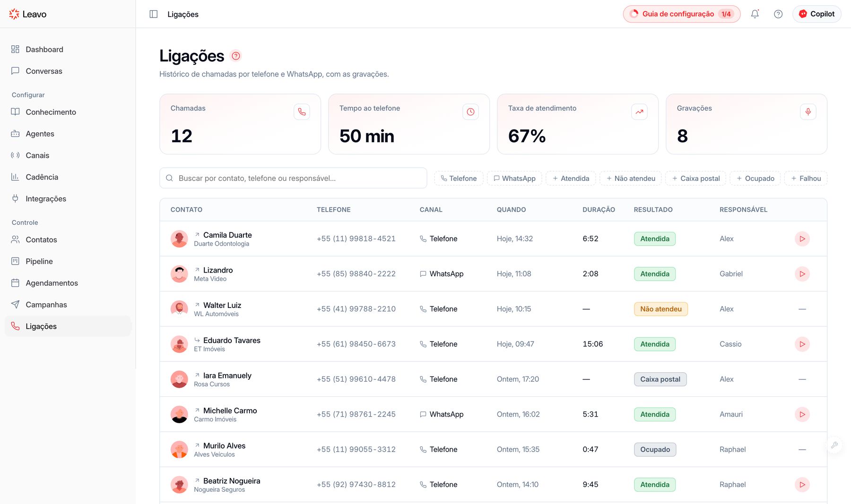
Task: Open Camila Duarte contact name
Action: 227,235
